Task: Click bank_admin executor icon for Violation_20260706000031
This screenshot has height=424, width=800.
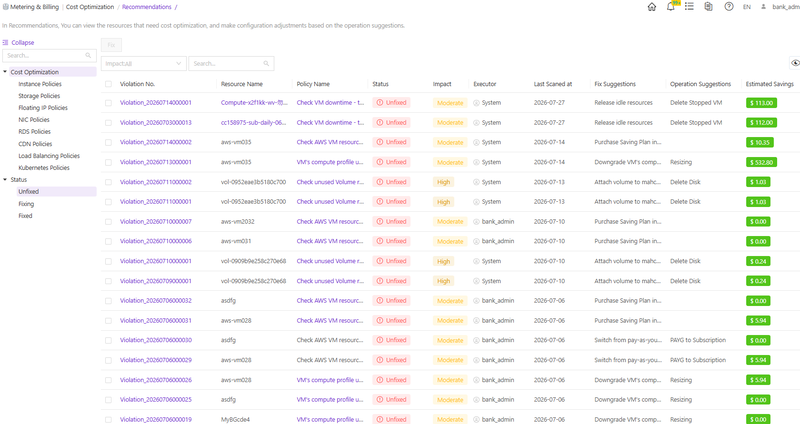Action: [476, 320]
